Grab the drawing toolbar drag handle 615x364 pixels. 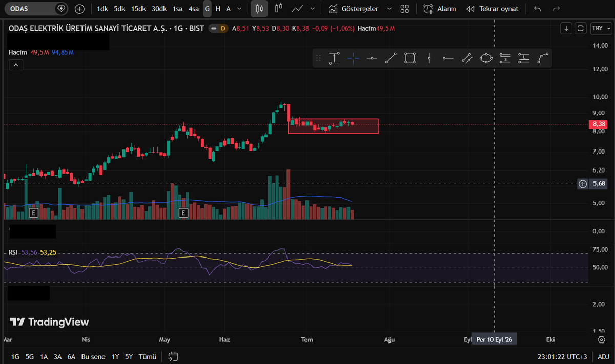[x=318, y=58]
